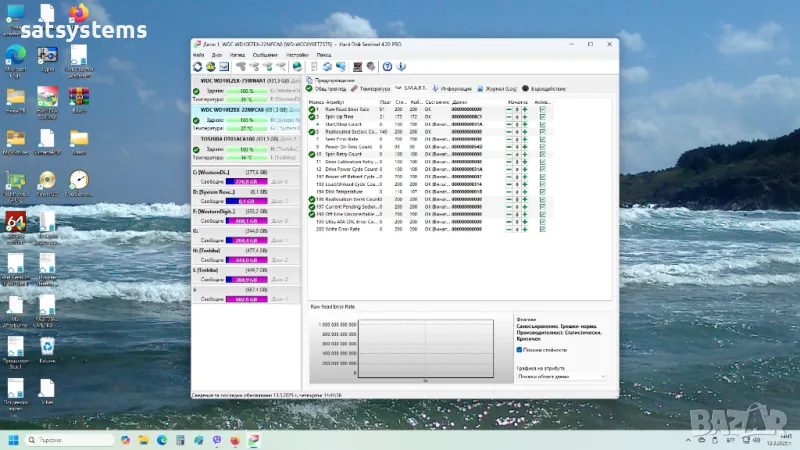800x450 pixels.
Task: Toggle the checkbox in the Write Error Rate row
Action: pyautogui.click(x=542, y=230)
